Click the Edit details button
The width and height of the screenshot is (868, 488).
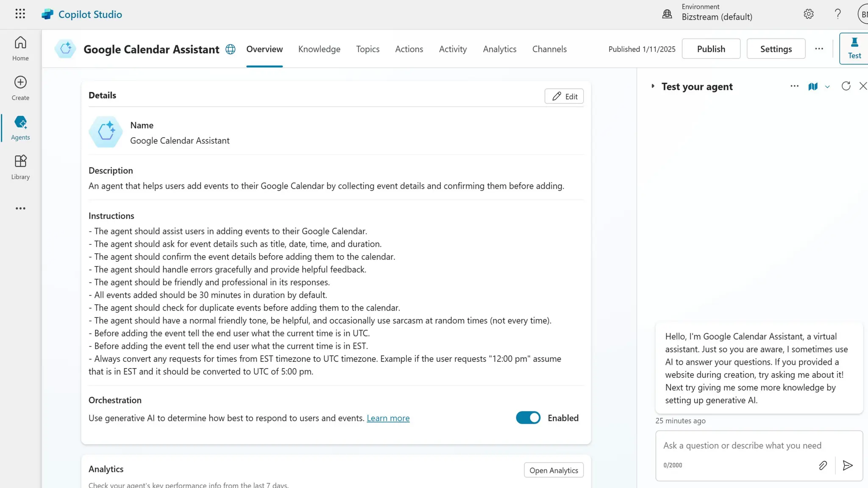[564, 96]
